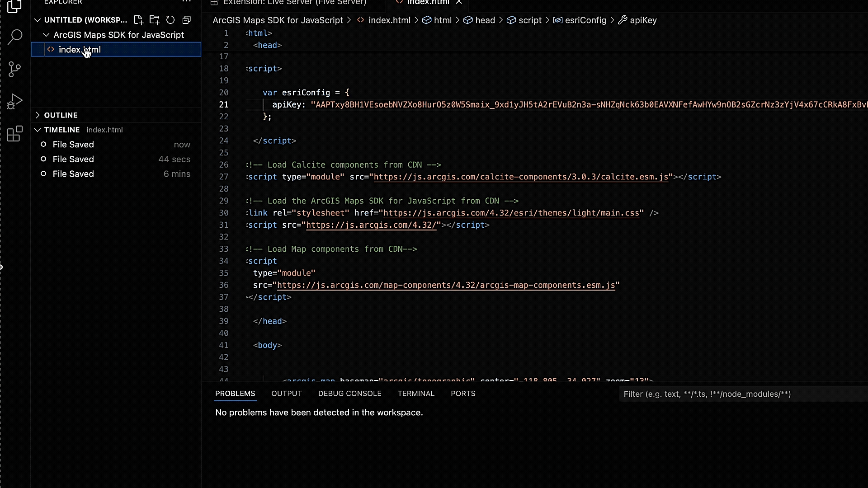Click the problems filter input field
The height and width of the screenshot is (488, 868).
click(x=741, y=394)
